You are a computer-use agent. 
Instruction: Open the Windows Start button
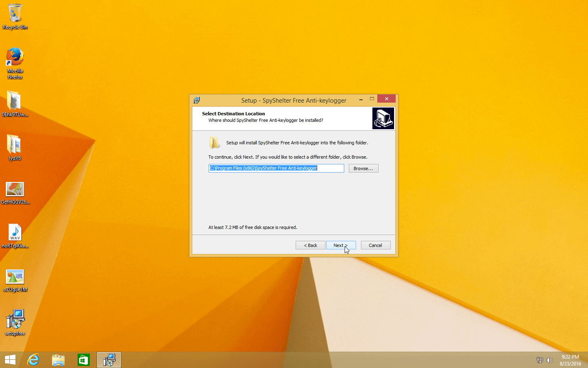tap(10, 360)
